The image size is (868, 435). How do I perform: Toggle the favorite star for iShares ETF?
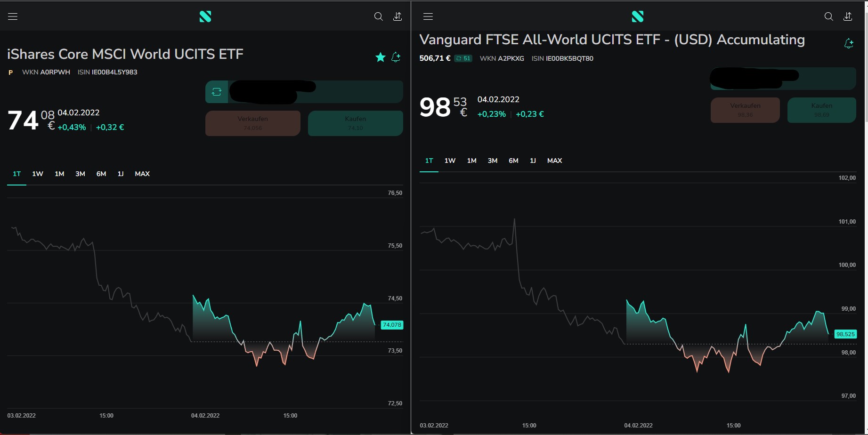pos(380,57)
